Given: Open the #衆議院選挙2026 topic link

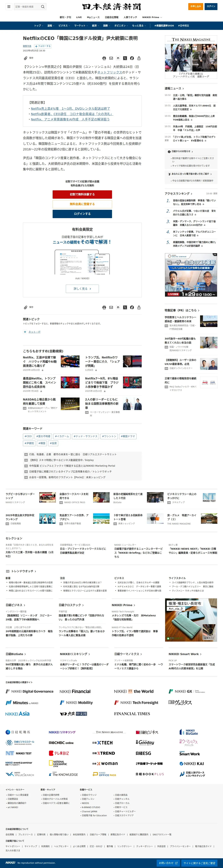Looking at the screenshot, I should [x=164, y=26].
